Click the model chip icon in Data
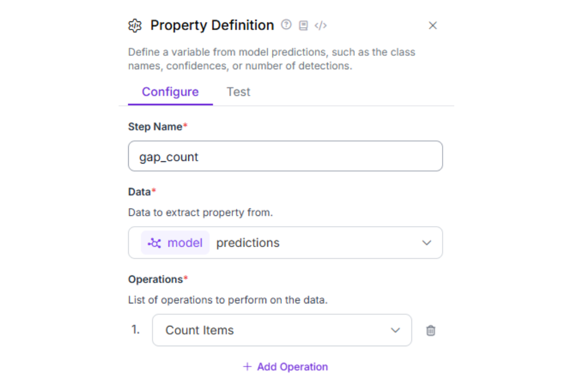The height and width of the screenshot is (387, 588). coord(155,243)
